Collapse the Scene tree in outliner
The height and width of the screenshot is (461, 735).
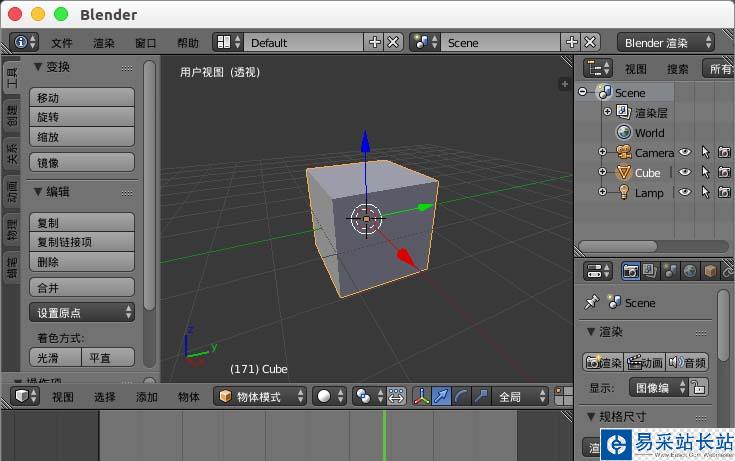[x=582, y=92]
